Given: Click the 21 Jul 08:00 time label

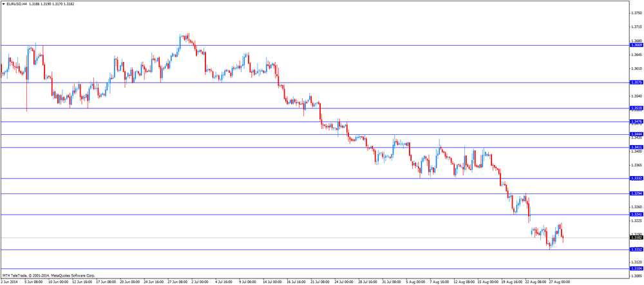Looking at the screenshot, I should point(319,282).
